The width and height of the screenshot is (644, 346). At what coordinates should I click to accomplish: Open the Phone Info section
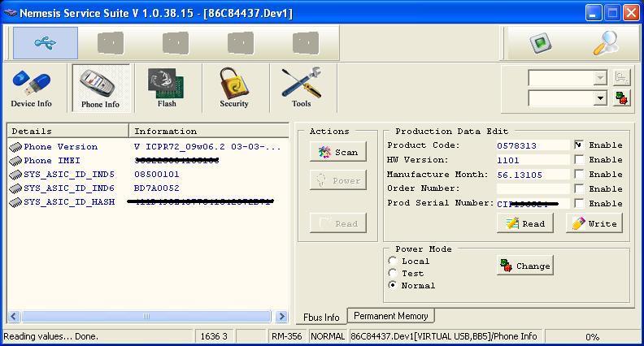101,89
